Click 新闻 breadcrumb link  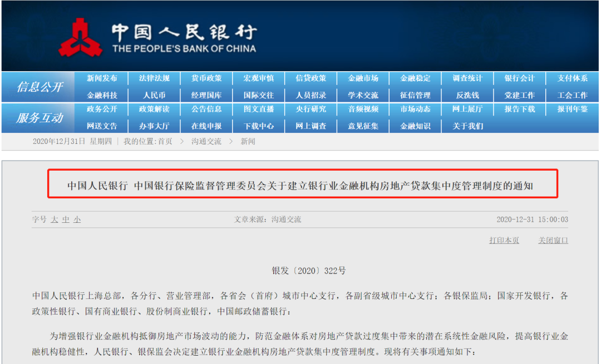(x=248, y=142)
